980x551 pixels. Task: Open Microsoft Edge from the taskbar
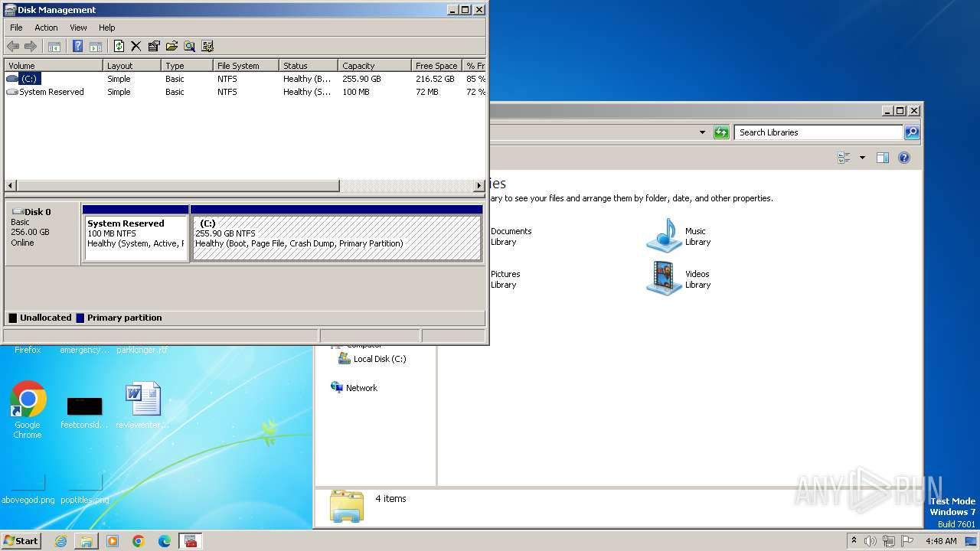[x=165, y=541]
